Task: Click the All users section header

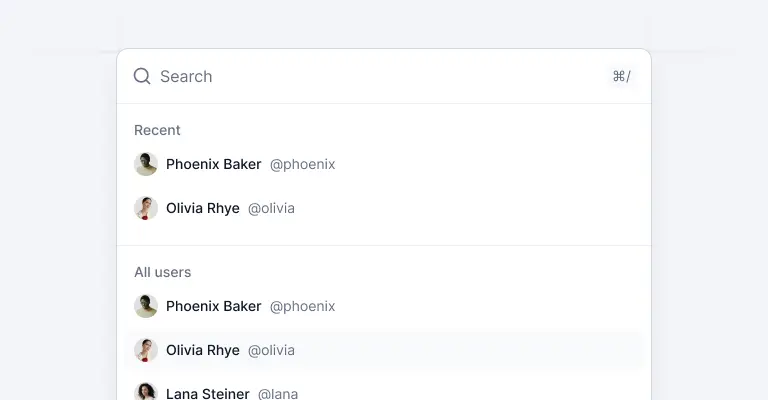Action: point(162,272)
